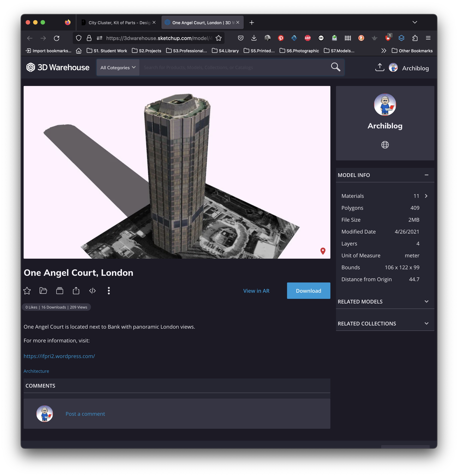Open the S5.Printed bookmark folder
The width and height of the screenshot is (458, 476).
pyautogui.click(x=259, y=51)
